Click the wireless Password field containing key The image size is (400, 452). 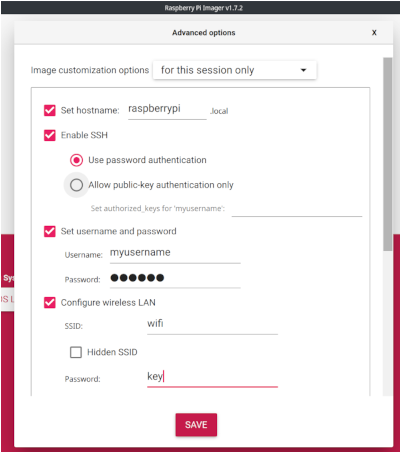pos(212,378)
